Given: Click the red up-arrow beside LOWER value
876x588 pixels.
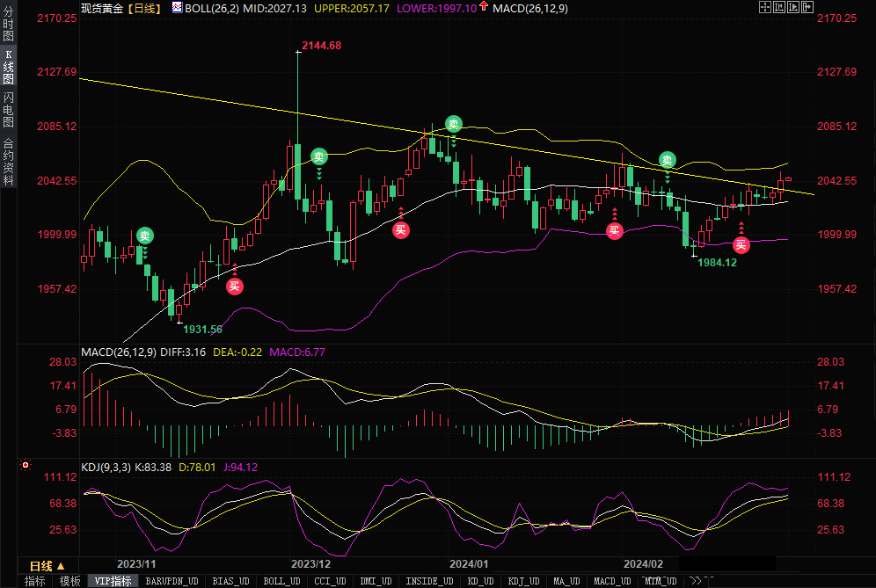Looking at the screenshot, I should pyautogui.click(x=484, y=8).
